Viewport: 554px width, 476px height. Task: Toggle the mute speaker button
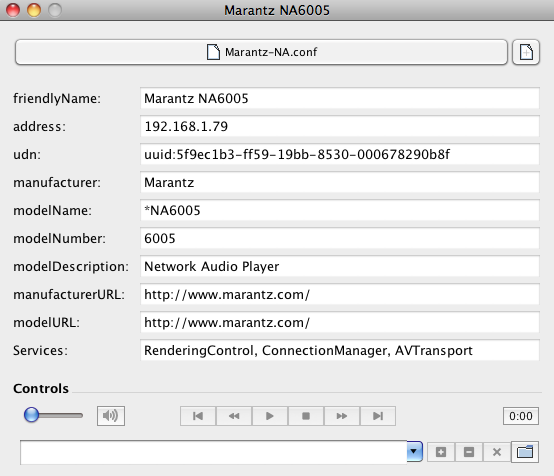tap(111, 416)
